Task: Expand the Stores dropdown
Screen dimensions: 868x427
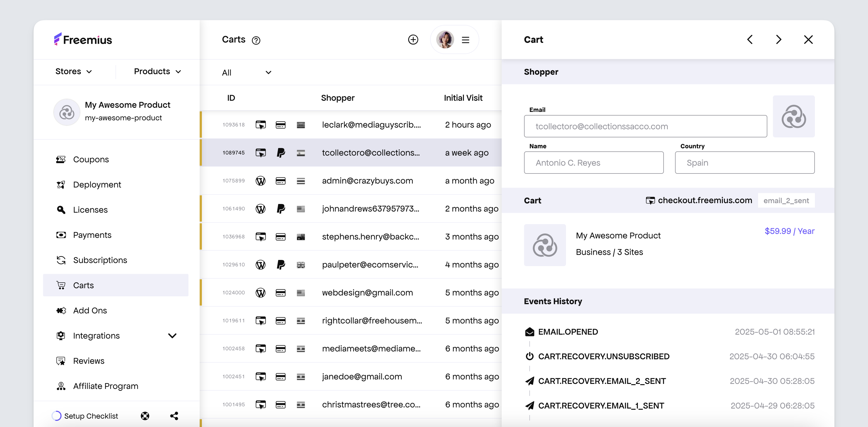Action: [74, 72]
